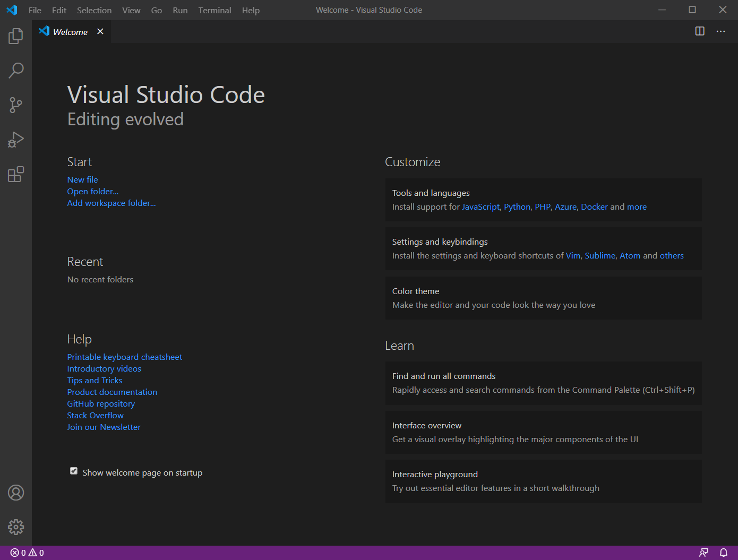738x560 pixels.
Task: Open the Edit menu
Action: pos(59,10)
